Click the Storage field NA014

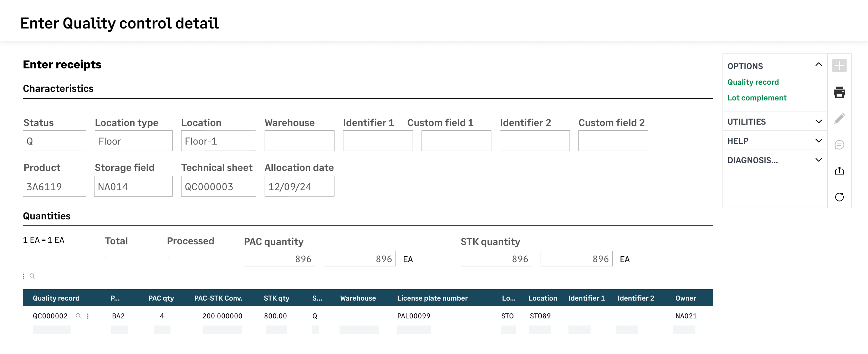point(133,186)
